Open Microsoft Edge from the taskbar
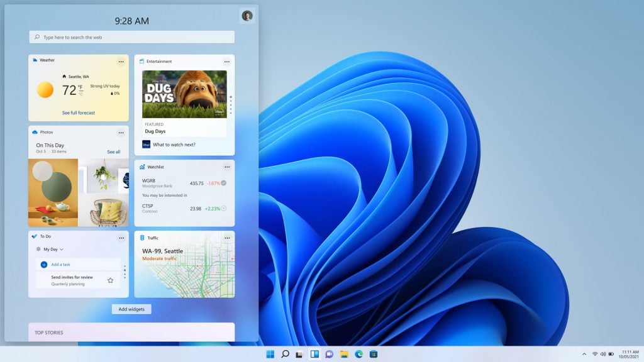 360,353
